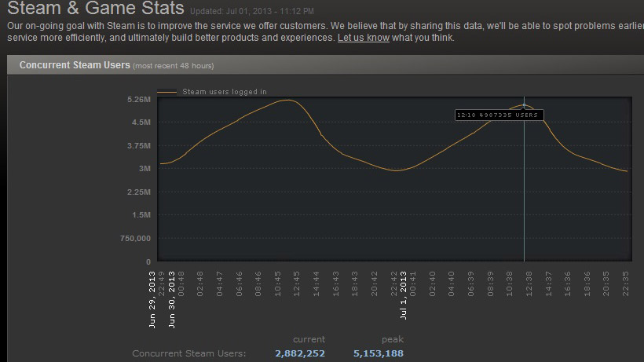Select the 'Jul 1, 2013' date axis label
Image resolution: width=644 pixels, height=362 pixels.
tap(403, 295)
